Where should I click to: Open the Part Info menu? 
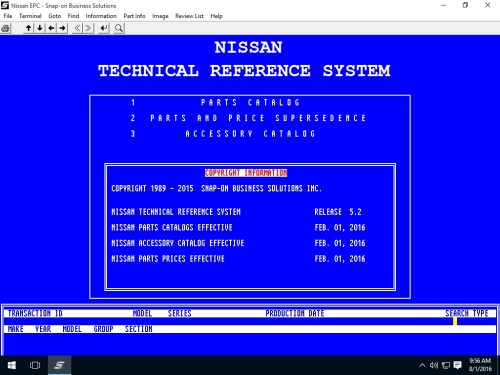(x=134, y=16)
